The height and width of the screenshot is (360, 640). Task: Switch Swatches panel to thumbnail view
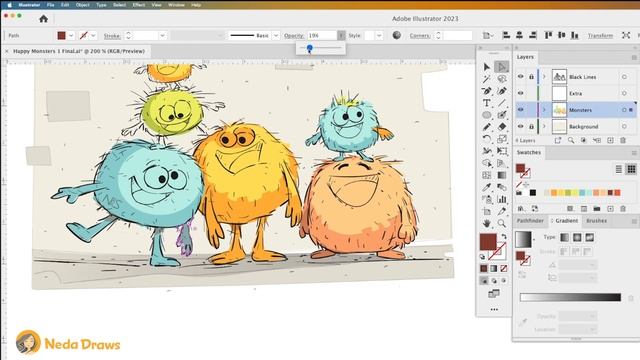(x=631, y=169)
